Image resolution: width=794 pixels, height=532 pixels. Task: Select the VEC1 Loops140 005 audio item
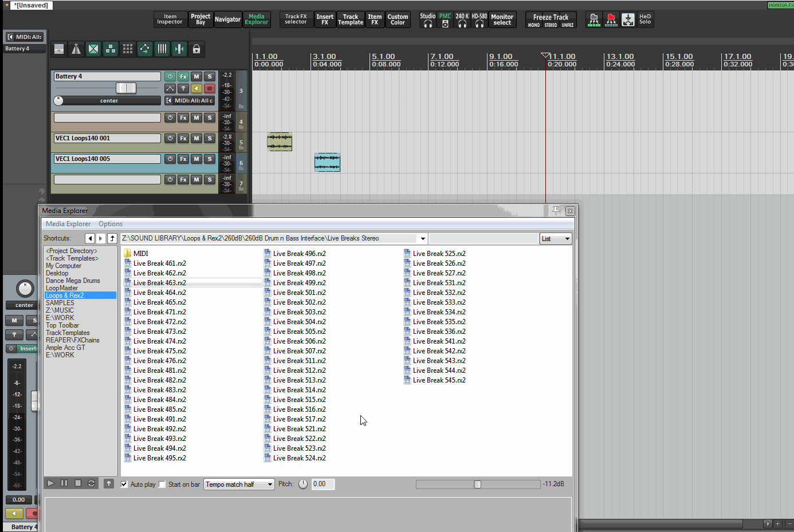[327, 163]
